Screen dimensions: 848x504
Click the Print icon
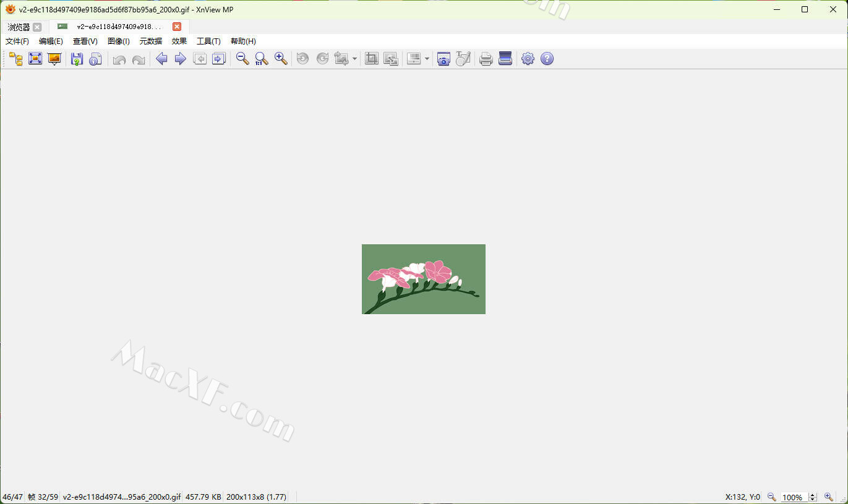click(x=486, y=59)
